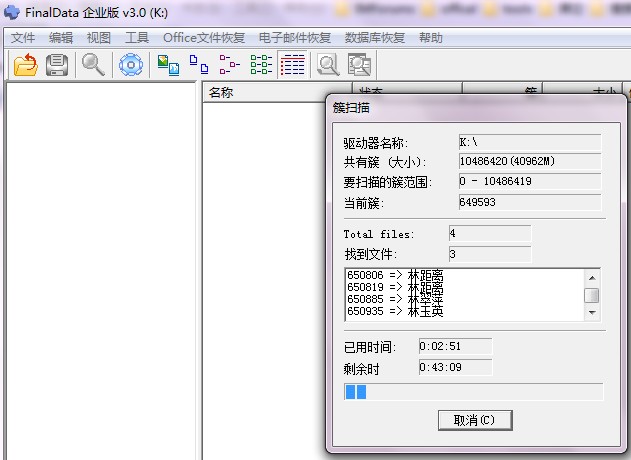
Task: Click the 剩余时 field 0:43:09
Action: [455, 367]
